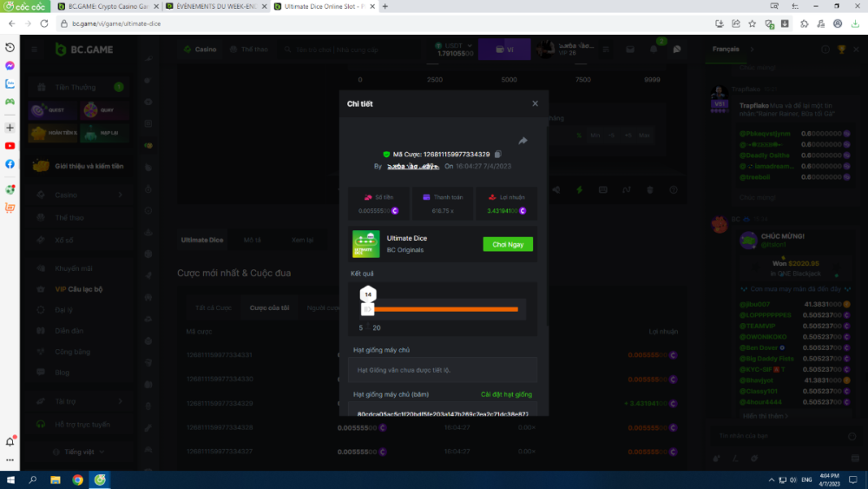The image size is (868, 489).
Task: Copy the bet ID using copy icon
Action: (x=498, y=154)
